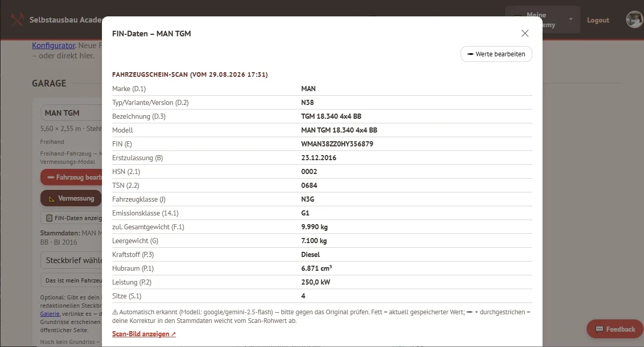Click the Kraftstoff value Diesel

tap(310, 254)
